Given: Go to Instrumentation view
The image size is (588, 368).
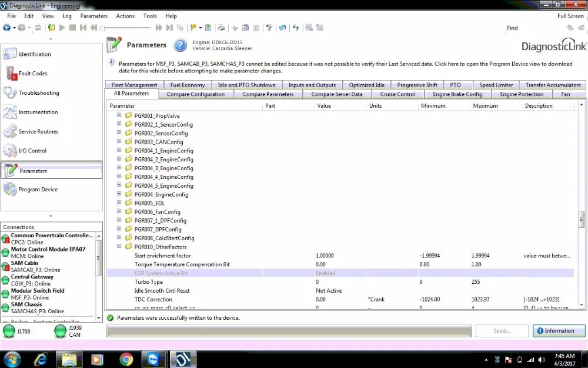Looking at the screenshot, I should coord(38,112).
